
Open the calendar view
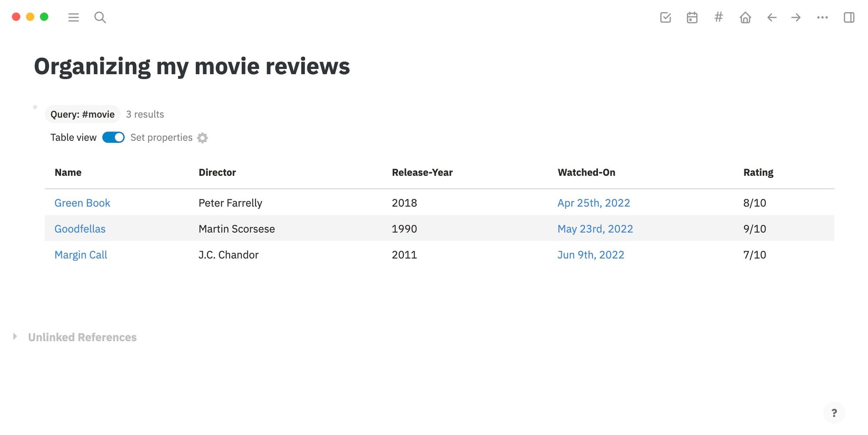692,17
